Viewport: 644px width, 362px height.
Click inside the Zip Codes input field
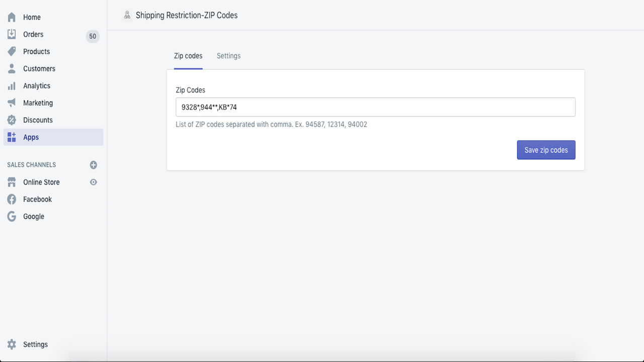375,107
